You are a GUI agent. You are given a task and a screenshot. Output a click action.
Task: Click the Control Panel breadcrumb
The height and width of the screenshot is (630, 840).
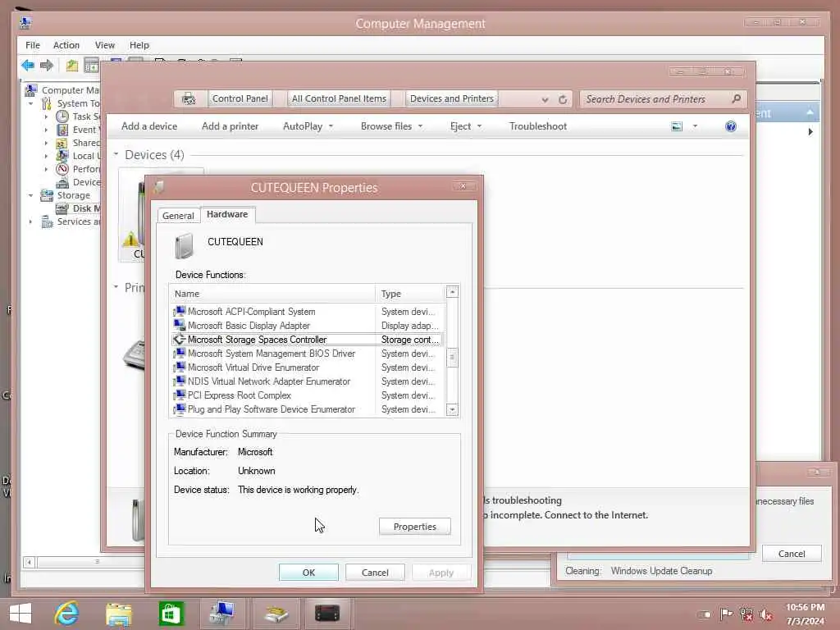tap(240, 98)
